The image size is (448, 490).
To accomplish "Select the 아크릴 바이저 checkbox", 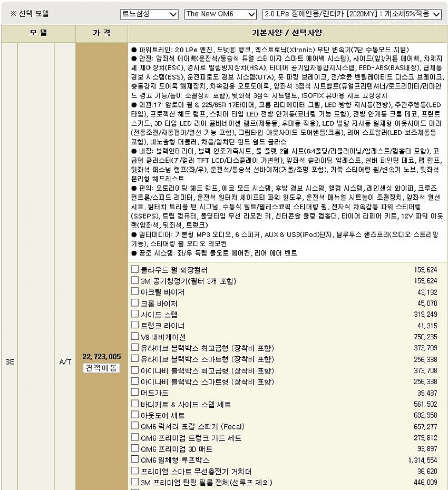I will click(134, 291).
